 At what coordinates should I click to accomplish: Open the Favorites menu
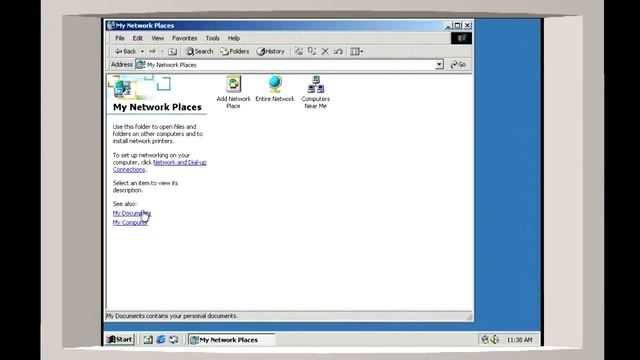tap(184, 38)
